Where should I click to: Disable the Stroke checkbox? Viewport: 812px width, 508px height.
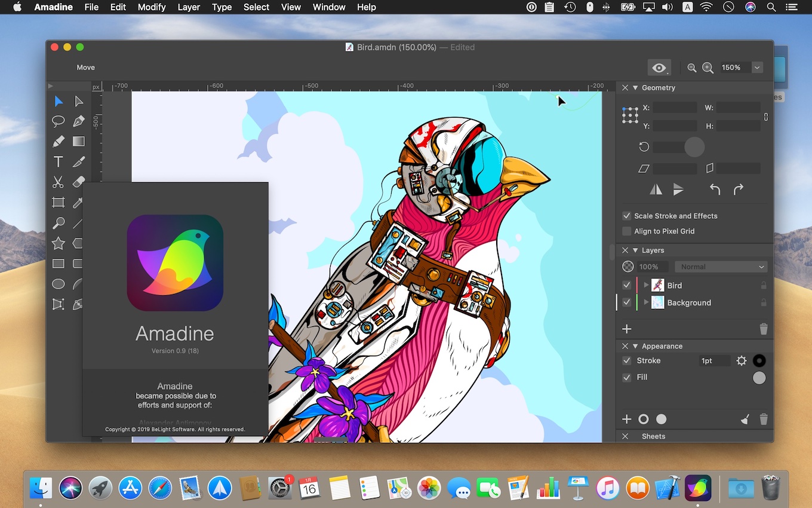point(626,360)
